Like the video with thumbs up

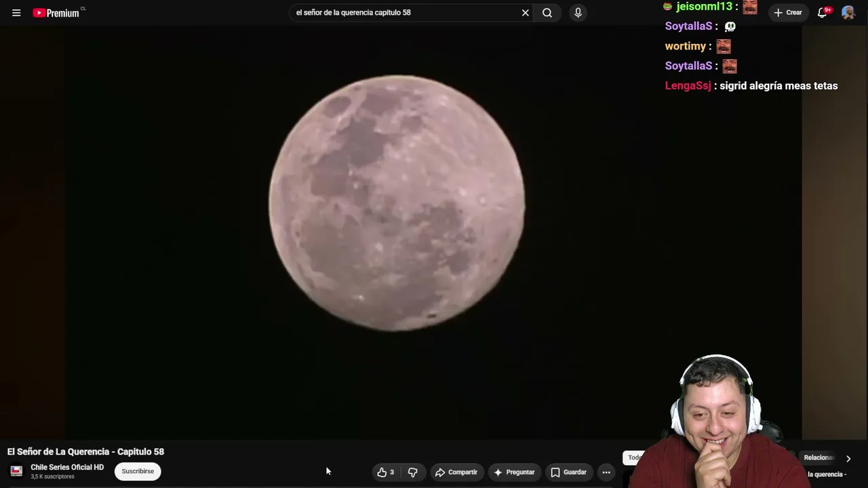[385, 472]
